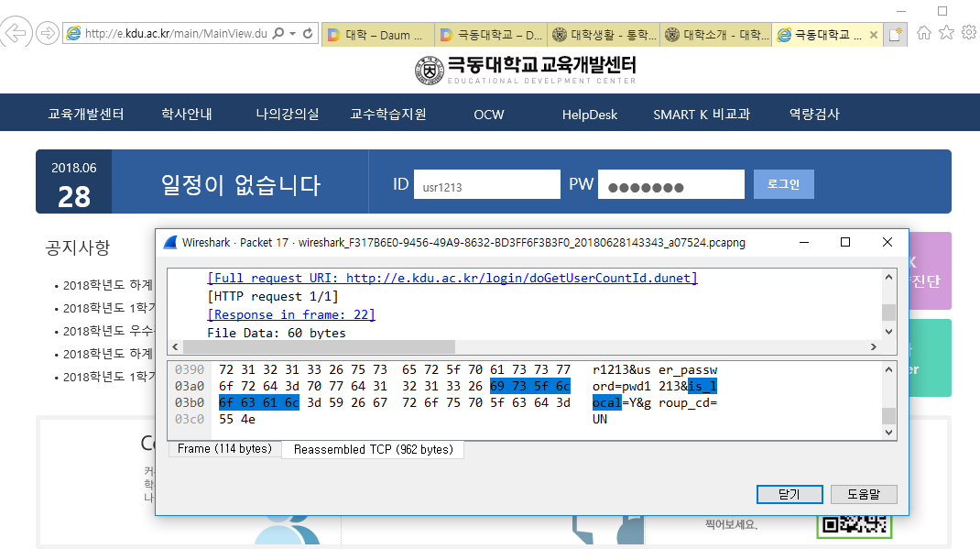This screenshot has width=980, height=549.
Task: Switch to the '대학 – Daum' tab
Action: click(378, 35)
